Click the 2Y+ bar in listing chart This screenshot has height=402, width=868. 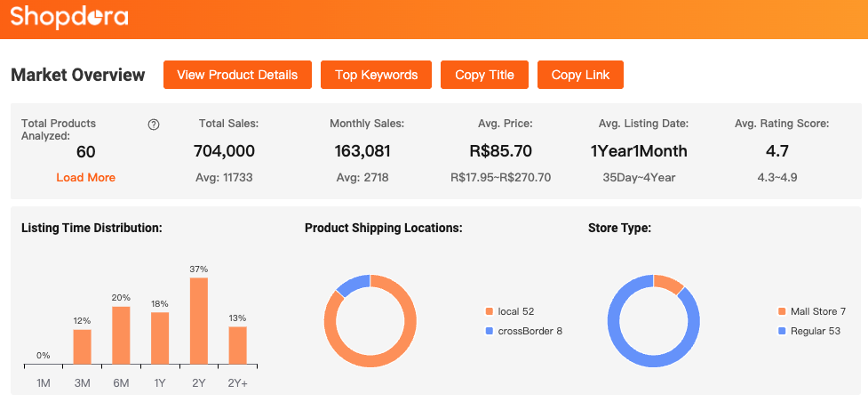pos(237,345)
